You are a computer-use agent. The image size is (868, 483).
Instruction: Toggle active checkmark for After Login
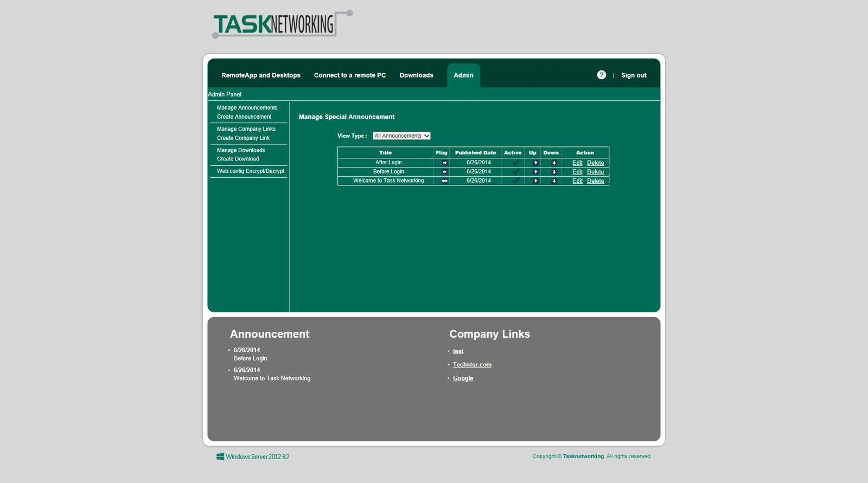(x=516, y=162)
